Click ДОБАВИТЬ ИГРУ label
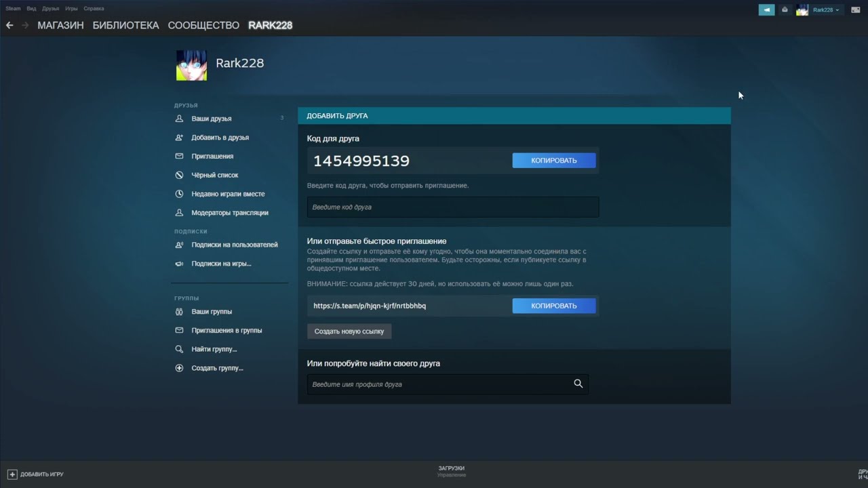Screen dimensions: 868x488 click(42, 474)
